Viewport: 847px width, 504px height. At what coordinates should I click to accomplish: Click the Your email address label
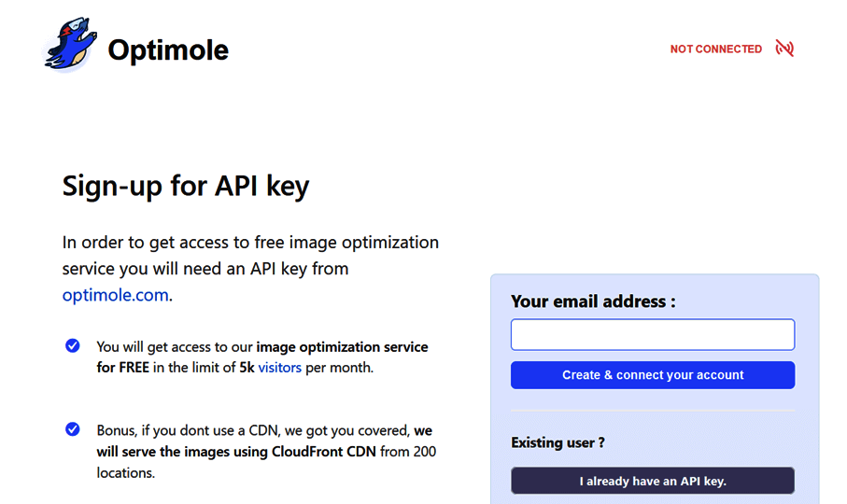[x=593, y=301]
